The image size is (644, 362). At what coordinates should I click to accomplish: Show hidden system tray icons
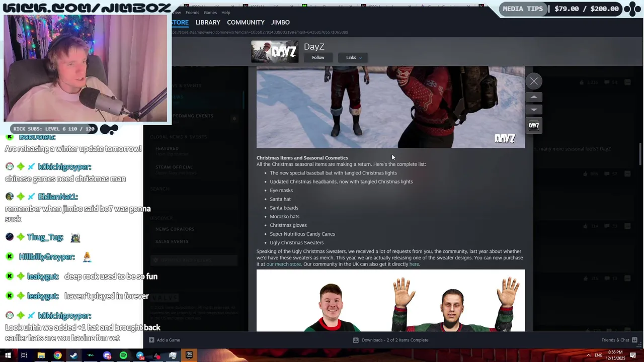588,355
